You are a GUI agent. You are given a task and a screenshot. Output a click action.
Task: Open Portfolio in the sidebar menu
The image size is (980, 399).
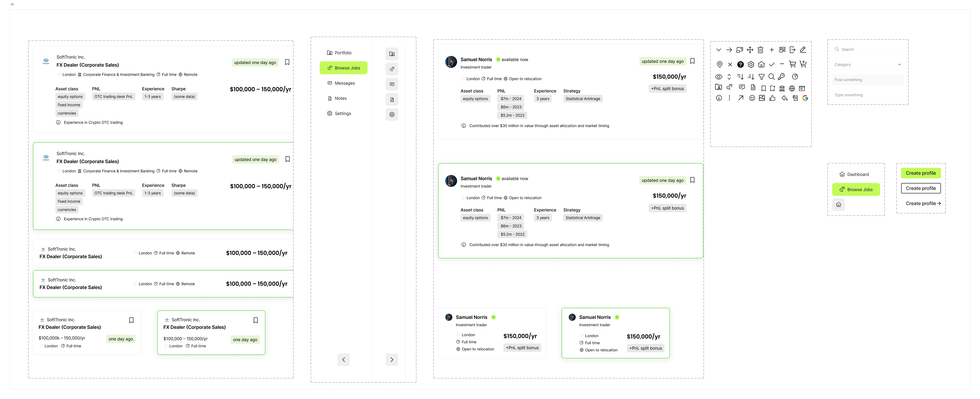[342, 53]
